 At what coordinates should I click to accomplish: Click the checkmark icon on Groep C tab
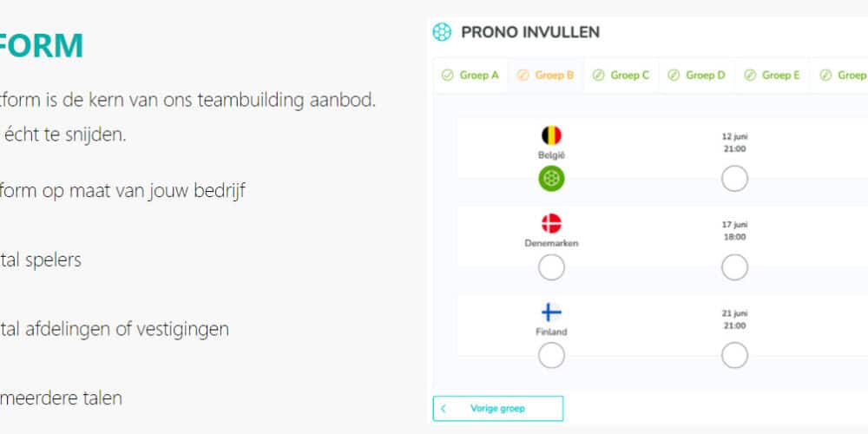tap(598, 76)
